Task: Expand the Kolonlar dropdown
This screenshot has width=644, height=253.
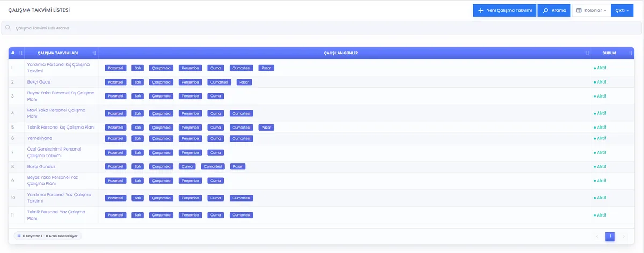Action: [591, 10]
